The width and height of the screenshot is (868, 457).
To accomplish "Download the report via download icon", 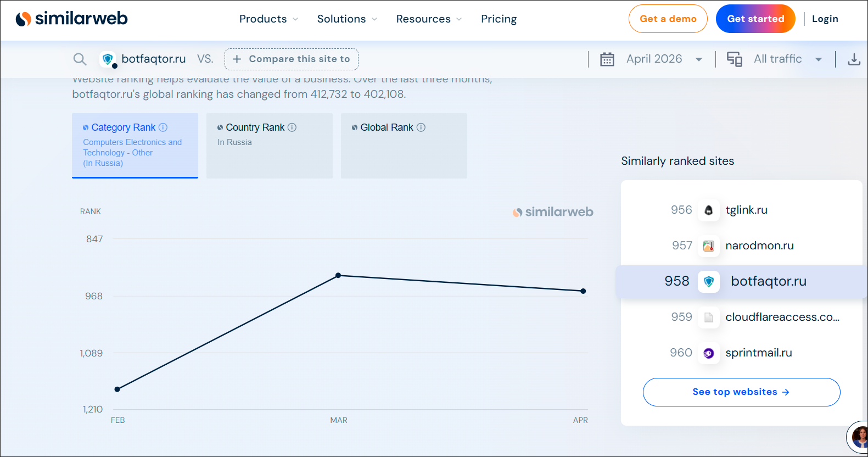I will pos(854,59).
